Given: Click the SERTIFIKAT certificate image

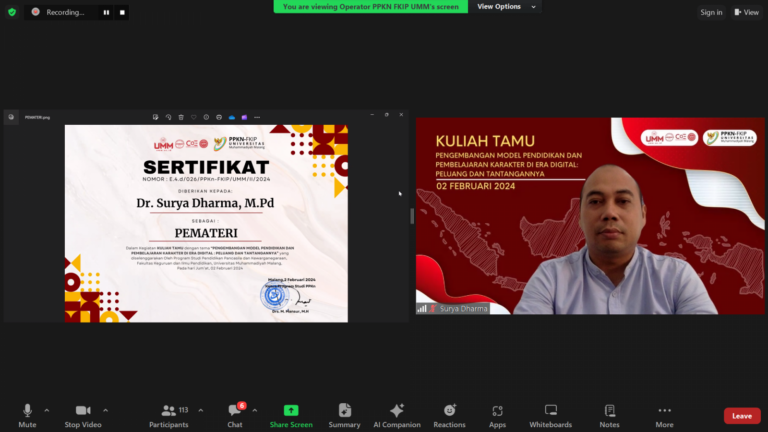Looking at the screenshot, I should (x=206, y=223).
